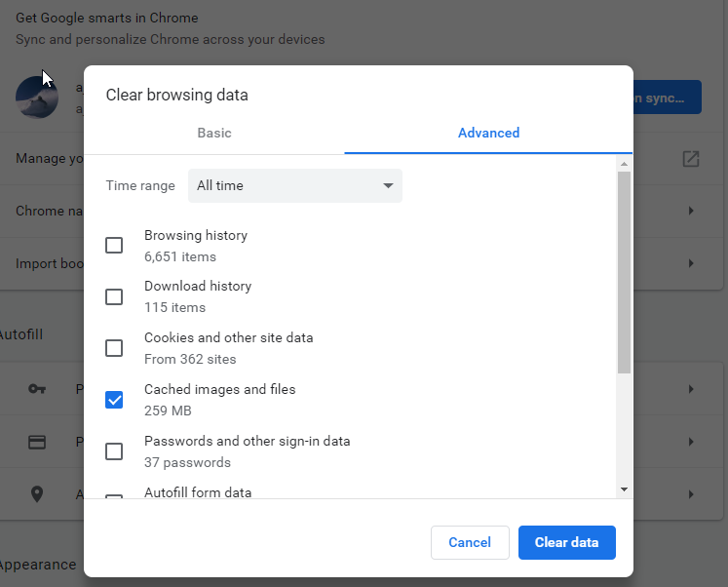The height and width of the screenshot is (587, 728).
Task: Click the Clear data button
Action: coord(566,542)
